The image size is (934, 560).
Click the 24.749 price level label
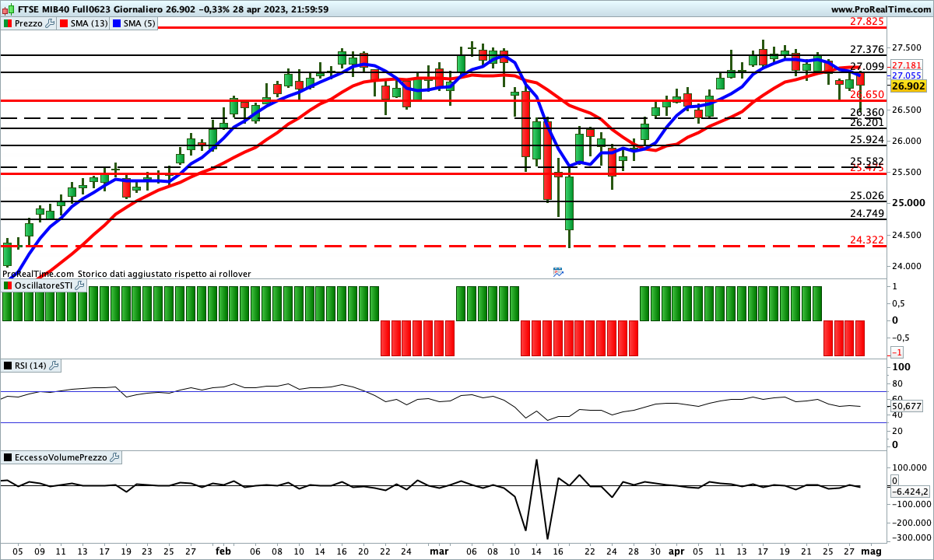click(866, 214)
